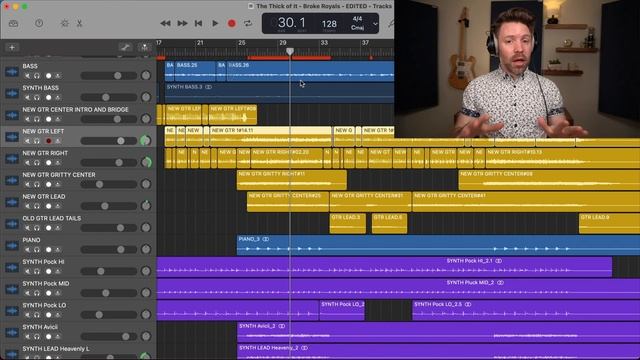Select the SYNTH BASS.3 region
Viewport: 640px width, 360px height.
279,93
